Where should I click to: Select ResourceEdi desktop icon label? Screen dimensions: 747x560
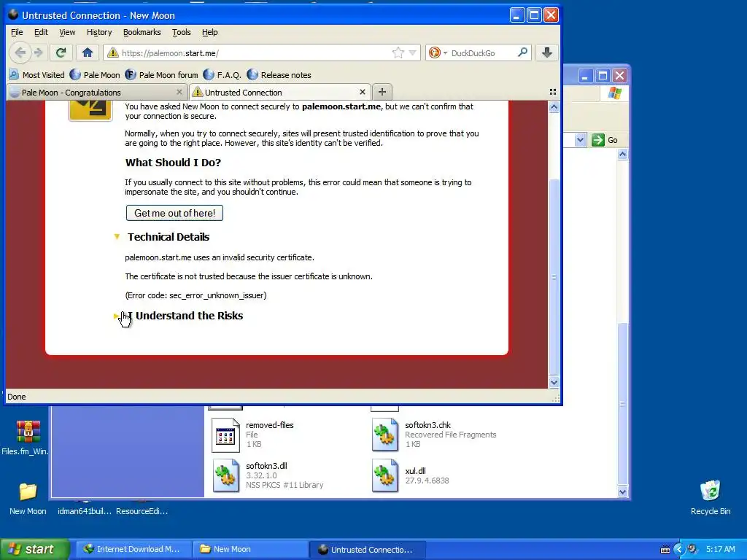click(x=142, y=511)
